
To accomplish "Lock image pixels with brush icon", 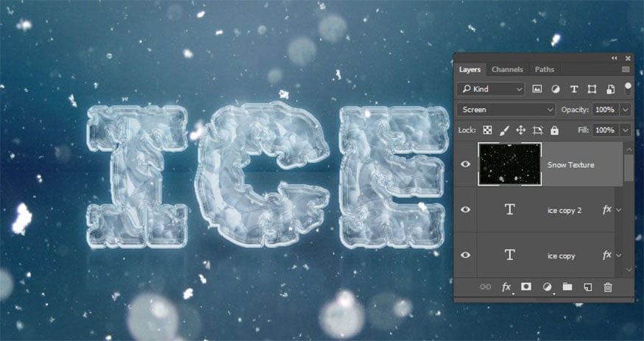I will (x=504, y=130).
